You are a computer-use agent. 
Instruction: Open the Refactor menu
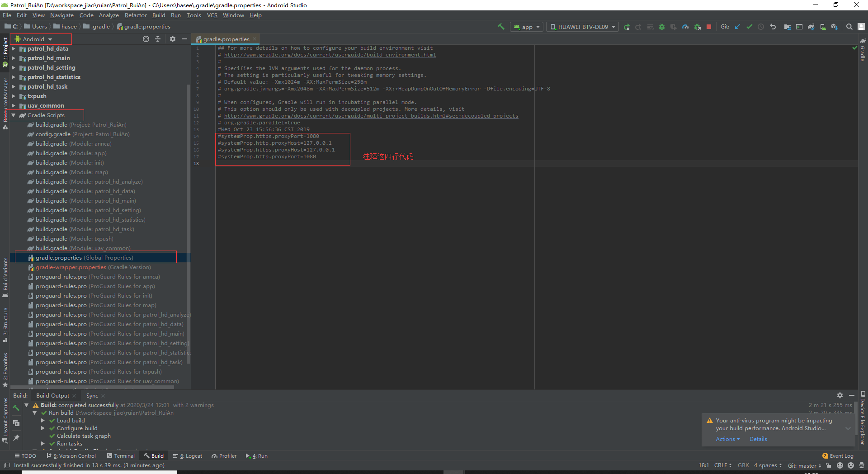(x=136, y=15)
